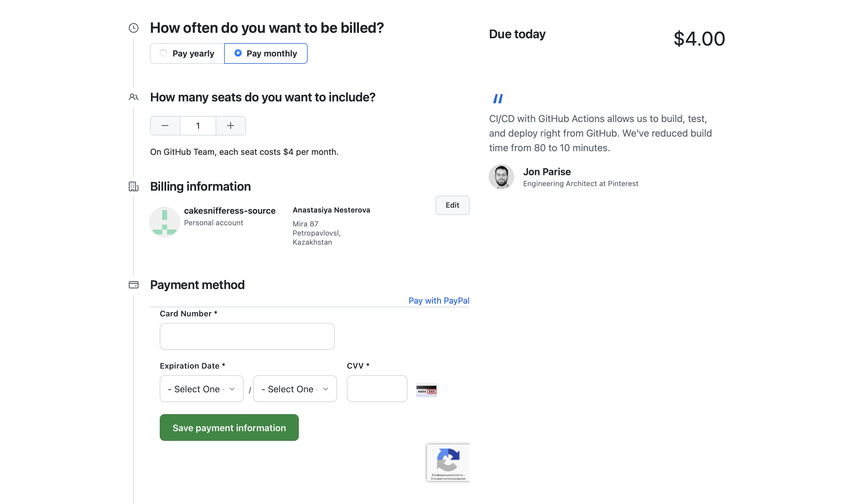Click into the CVV input field
The height and width of the screenshot is (504, 854).
(x=377, y=389)
